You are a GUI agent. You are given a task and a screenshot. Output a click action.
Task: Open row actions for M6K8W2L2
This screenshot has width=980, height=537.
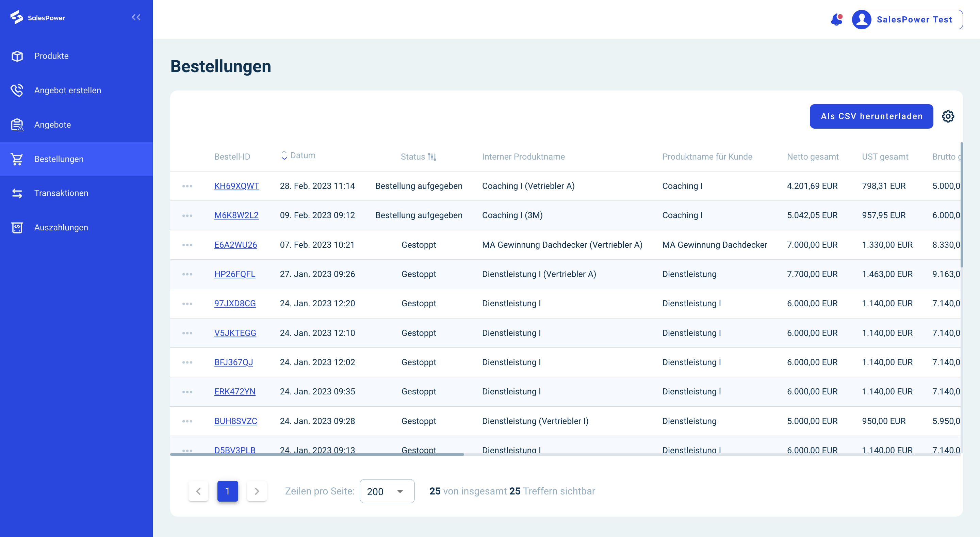pyautogui.click(x=187, y=215)
